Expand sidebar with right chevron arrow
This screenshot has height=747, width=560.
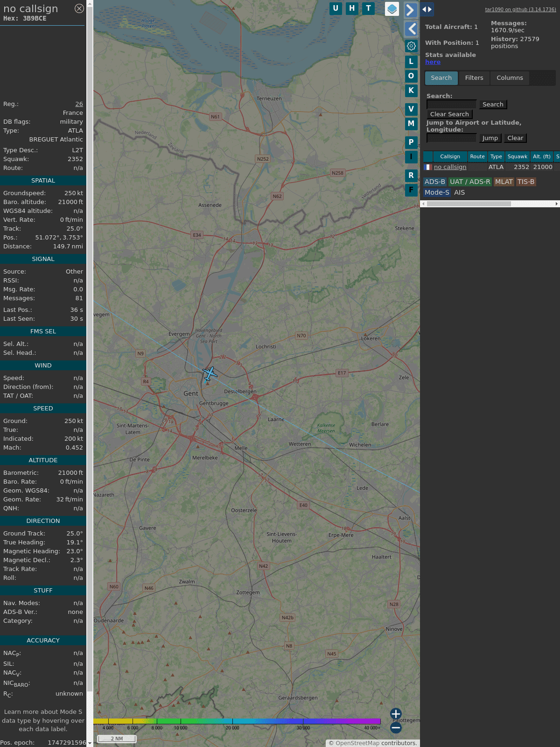tap(411, 10)
